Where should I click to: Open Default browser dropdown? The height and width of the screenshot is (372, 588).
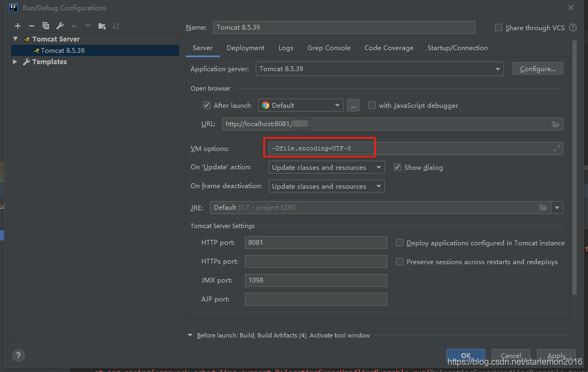point(300,106)
